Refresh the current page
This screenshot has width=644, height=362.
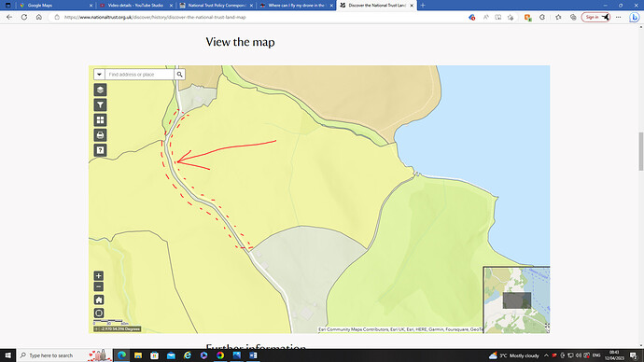click(24, 17)
